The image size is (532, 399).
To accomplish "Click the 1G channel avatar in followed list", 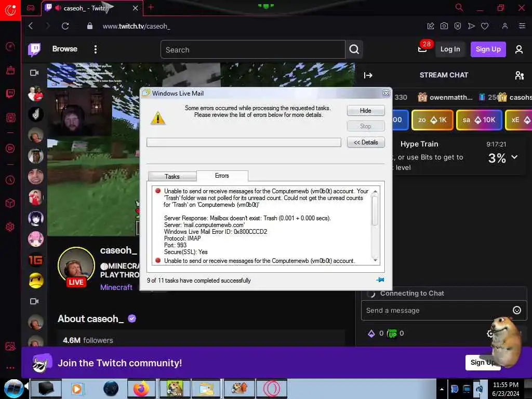I will [36, 260].
